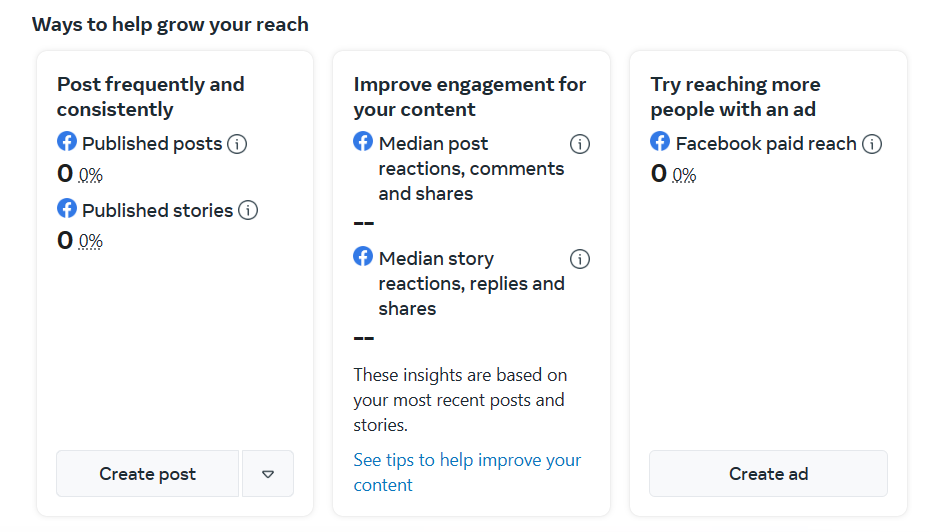Viewport: 929px width, 532px height.
Task: Open the tips to improve your content link
Action: [x=467, y=472]
